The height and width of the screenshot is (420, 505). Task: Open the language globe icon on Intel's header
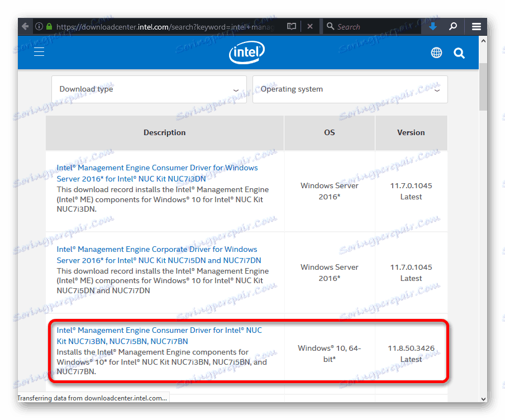coord(436,52)
